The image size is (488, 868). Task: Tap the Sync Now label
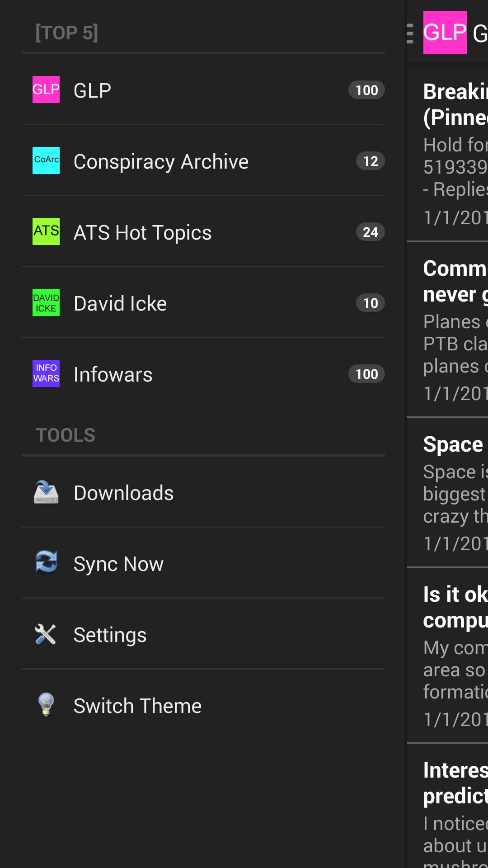point(118,564)
